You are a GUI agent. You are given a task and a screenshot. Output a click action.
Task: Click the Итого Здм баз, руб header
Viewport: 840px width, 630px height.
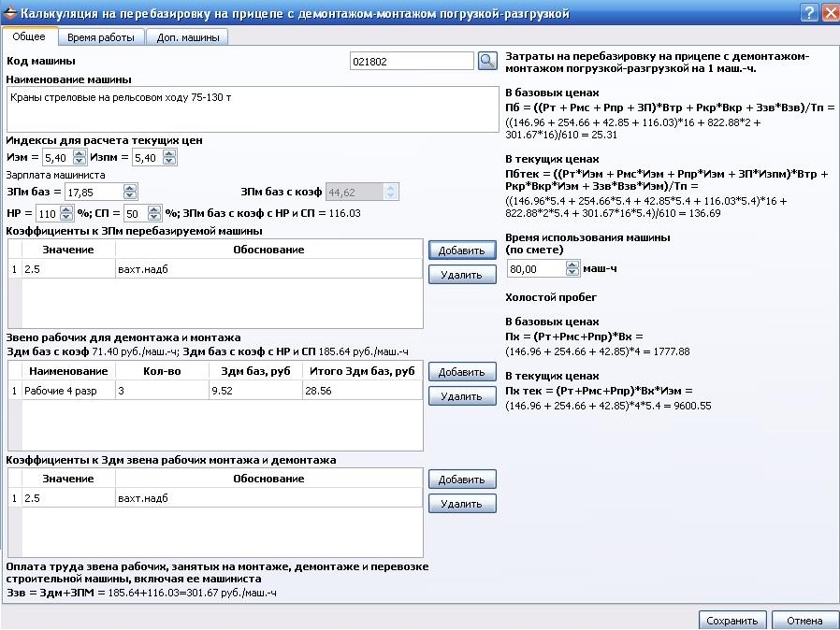362,371
